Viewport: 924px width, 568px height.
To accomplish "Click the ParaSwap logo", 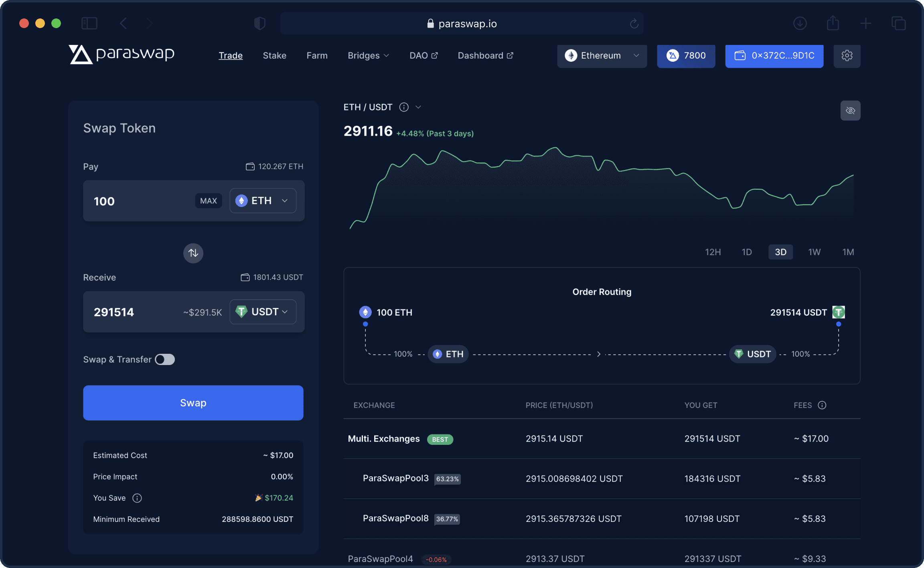I will point(122,55).
